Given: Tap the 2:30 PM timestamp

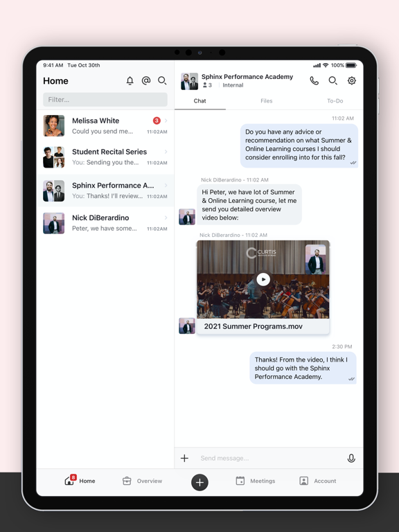Looking at the screenshot, I should [x=342, y=346].
